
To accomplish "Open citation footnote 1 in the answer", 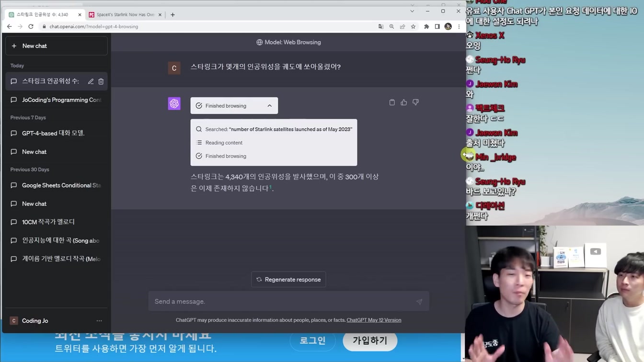I will coord(270,187).
